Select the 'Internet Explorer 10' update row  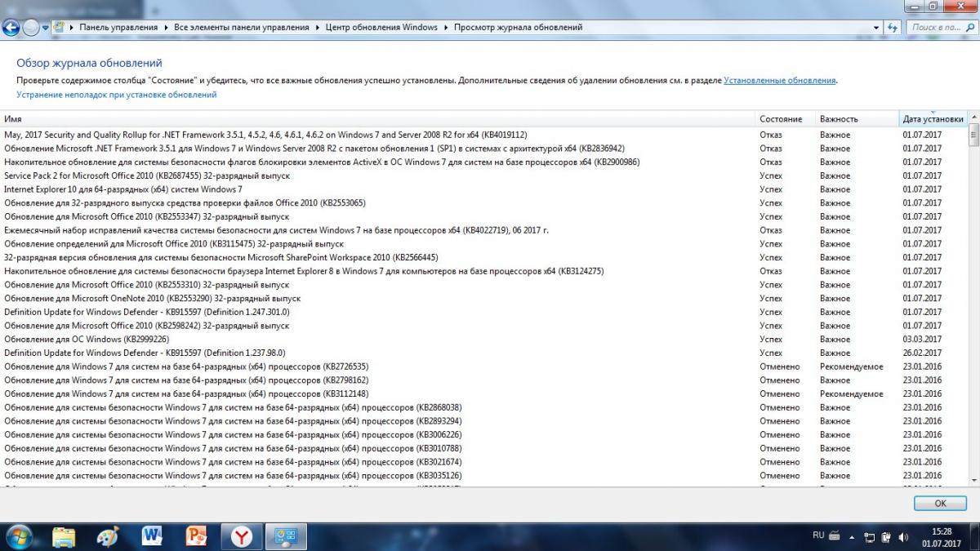coord(484,189)
